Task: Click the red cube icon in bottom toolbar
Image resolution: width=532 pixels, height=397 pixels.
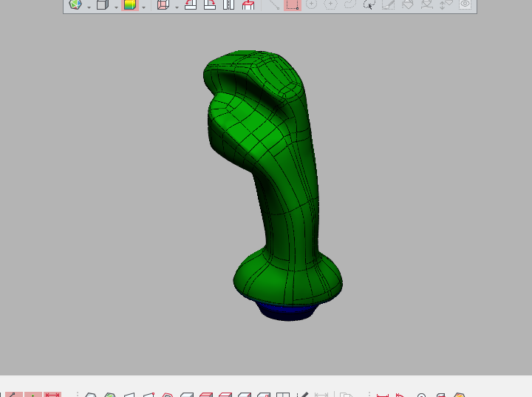Action: coord(206,396)
